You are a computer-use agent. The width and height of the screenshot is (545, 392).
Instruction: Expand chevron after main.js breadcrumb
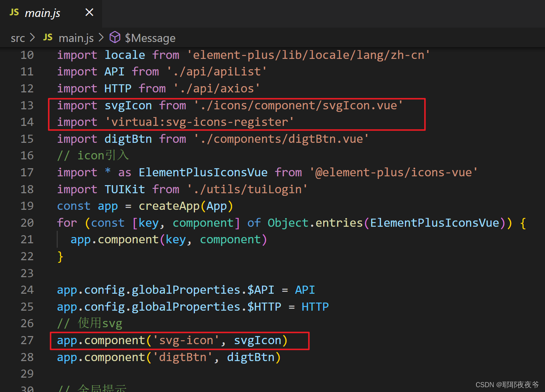click(101, 38)
